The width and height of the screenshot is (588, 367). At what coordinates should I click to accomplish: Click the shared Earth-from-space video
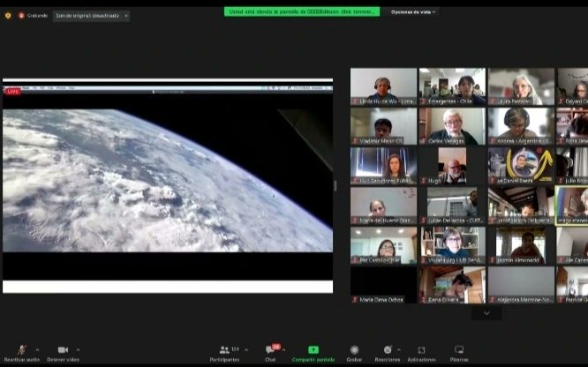(x=168, y=180)
